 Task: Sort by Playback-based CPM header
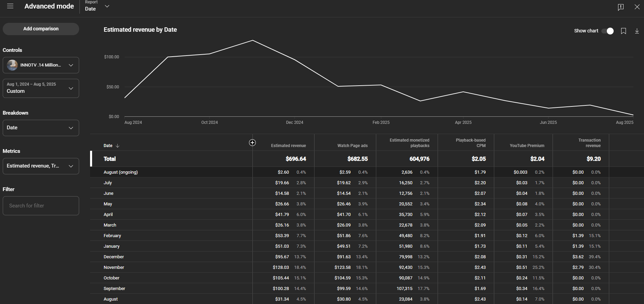[x=471, y=143]
